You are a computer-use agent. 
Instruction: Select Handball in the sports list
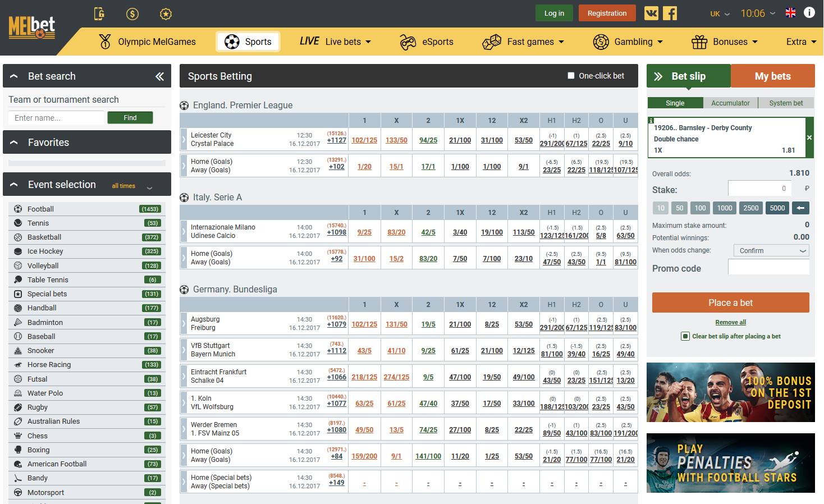pos(87,308)
